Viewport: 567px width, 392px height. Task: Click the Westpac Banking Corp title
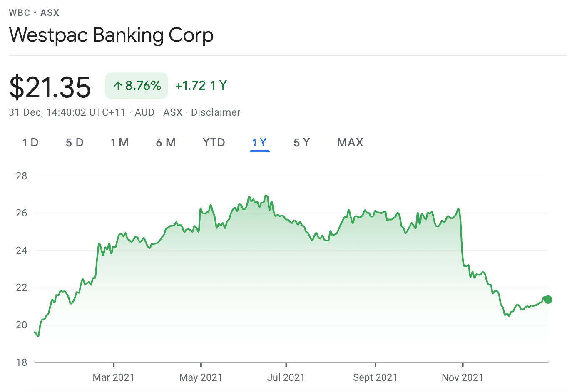pos(111,35)
